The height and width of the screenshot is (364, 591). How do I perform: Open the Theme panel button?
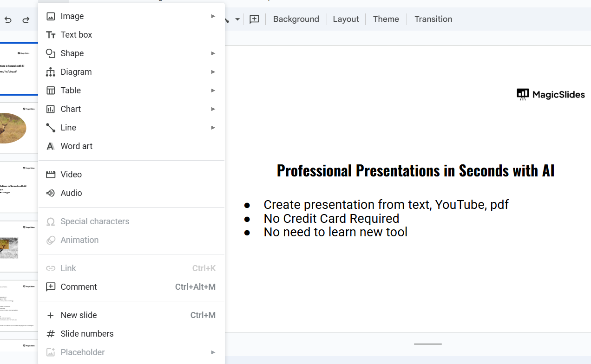tap(386, 19)
